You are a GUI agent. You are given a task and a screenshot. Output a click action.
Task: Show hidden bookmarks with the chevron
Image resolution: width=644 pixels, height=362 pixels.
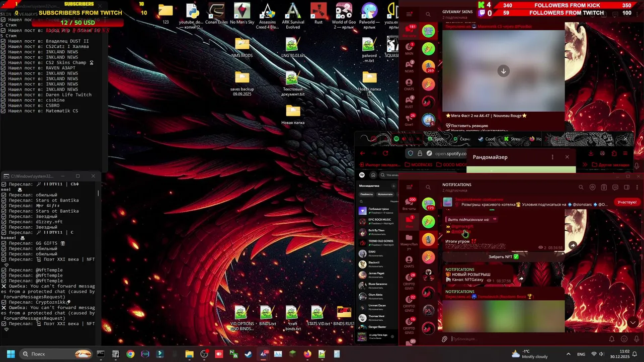tap(585, 165)
